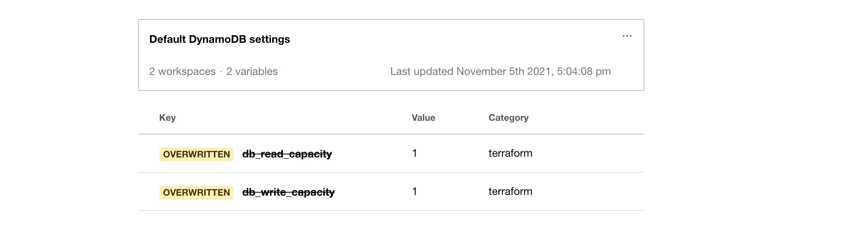Open the ellipsis options menu

pyautogui.click(x=627, y=36)
